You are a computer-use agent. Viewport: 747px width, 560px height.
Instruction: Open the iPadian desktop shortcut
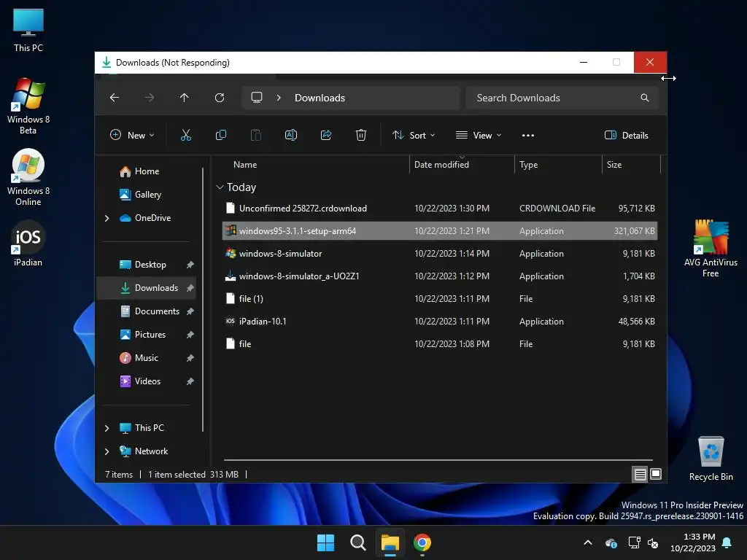[x=28, y=244]
